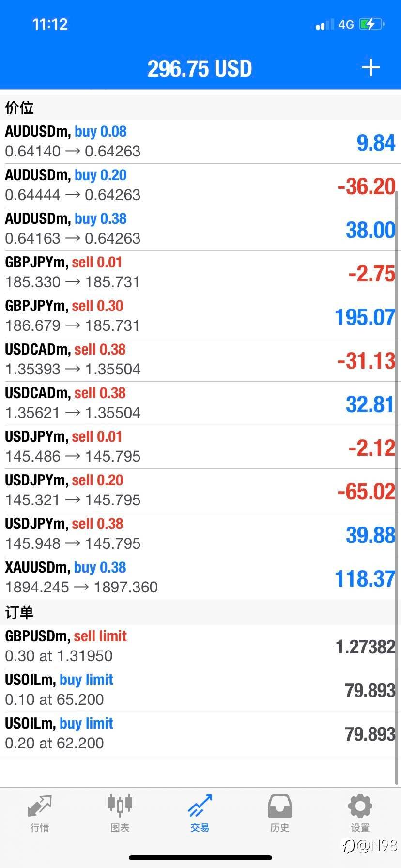Tap the cellular signal bars icon

point(324,25)
